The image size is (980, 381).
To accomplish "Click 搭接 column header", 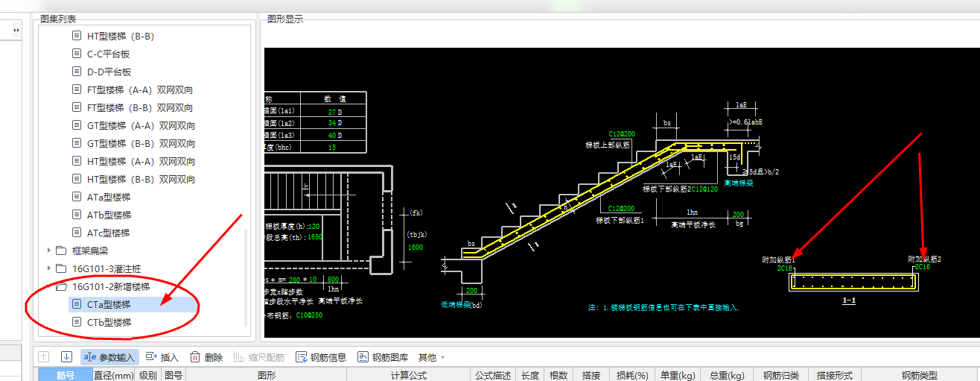I will [x=591, y=376].
